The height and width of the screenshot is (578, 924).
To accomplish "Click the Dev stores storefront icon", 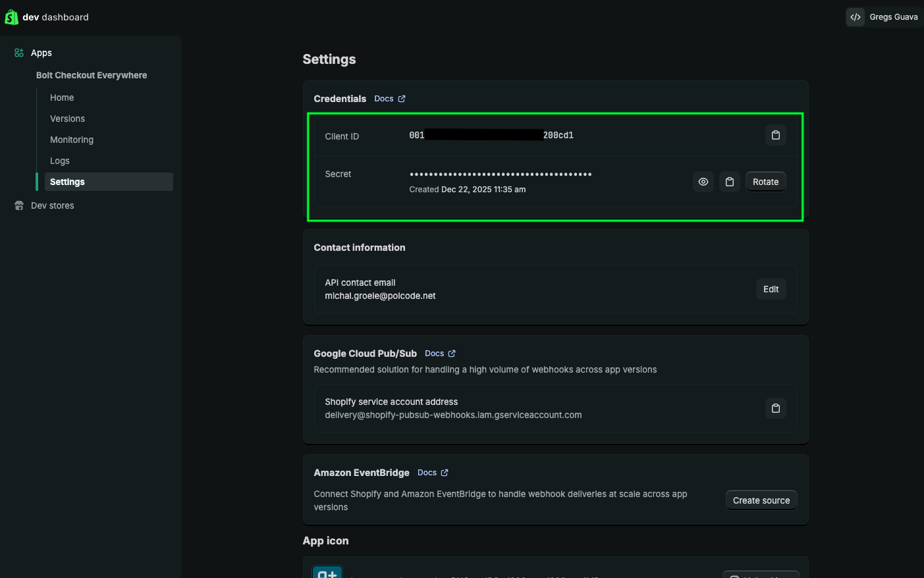I will click(x=19, y=205).
